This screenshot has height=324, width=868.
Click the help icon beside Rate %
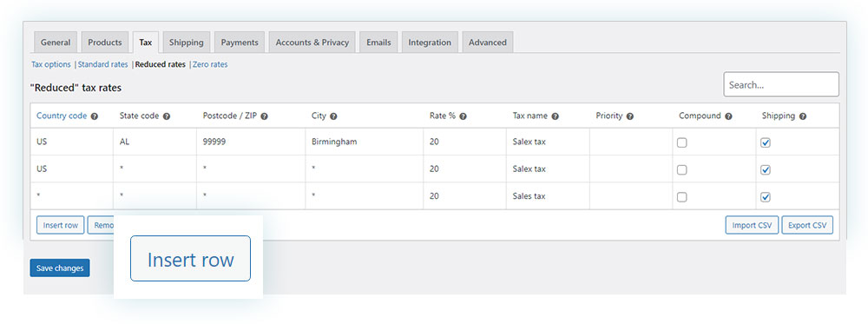pyautogui.click(x=463, y=116)
